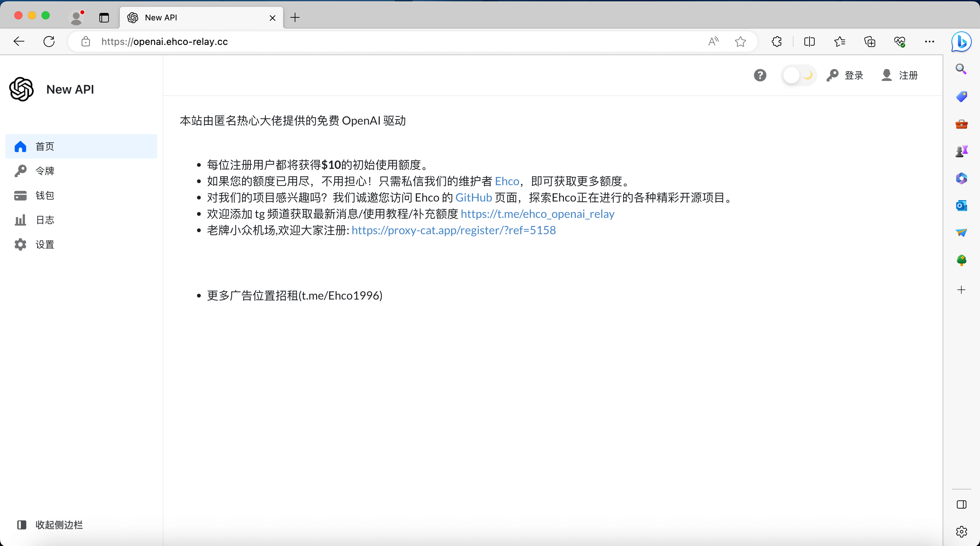The width and height of the screenshot is (980, 546).
Task: Open Bing Copilot in the browser sidebar
Action: (961, 42)
